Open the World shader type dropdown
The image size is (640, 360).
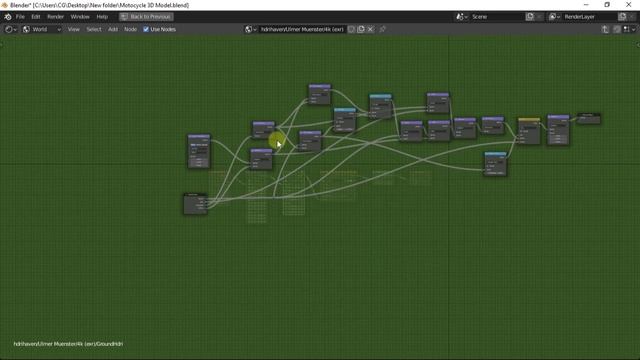[x=42, y=29]
